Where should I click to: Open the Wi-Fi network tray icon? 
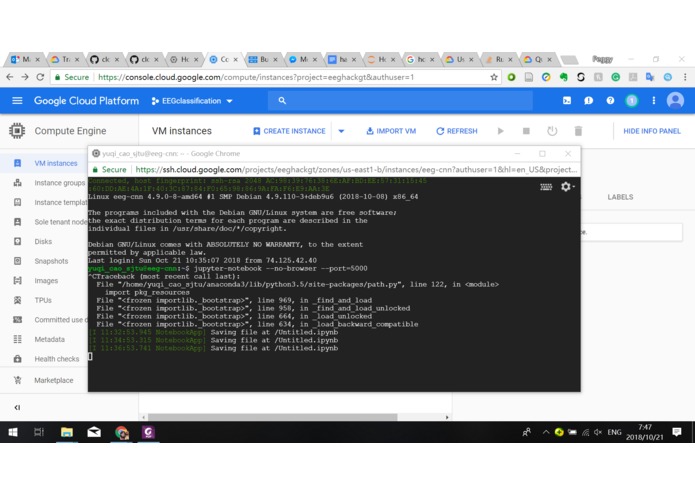[585, 432]
